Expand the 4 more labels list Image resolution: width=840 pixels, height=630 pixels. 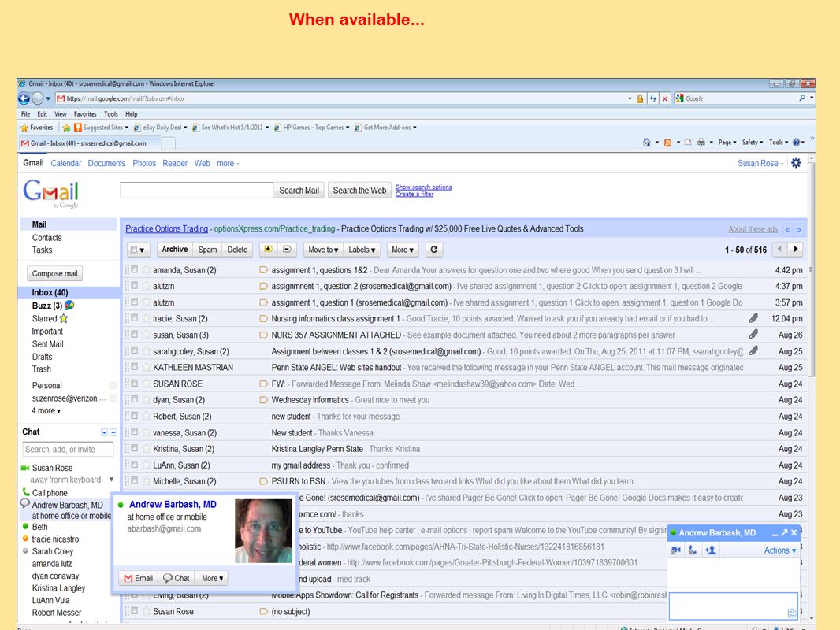[x=46, y=410]
